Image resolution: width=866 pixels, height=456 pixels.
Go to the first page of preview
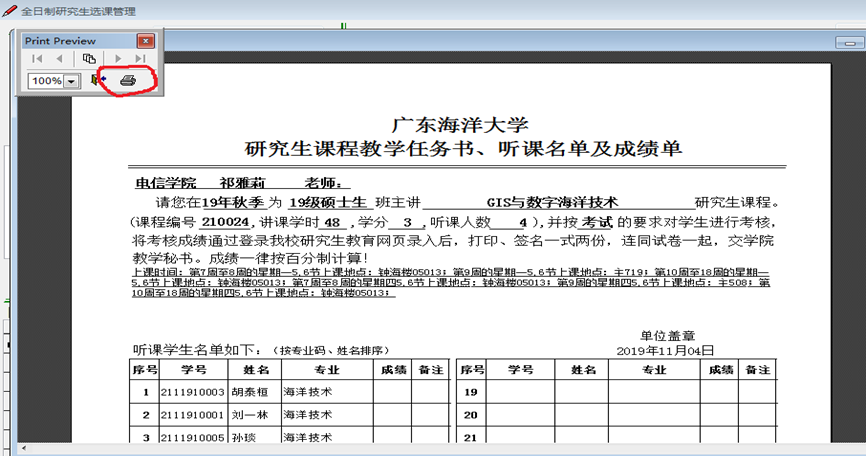coord(37,60)
